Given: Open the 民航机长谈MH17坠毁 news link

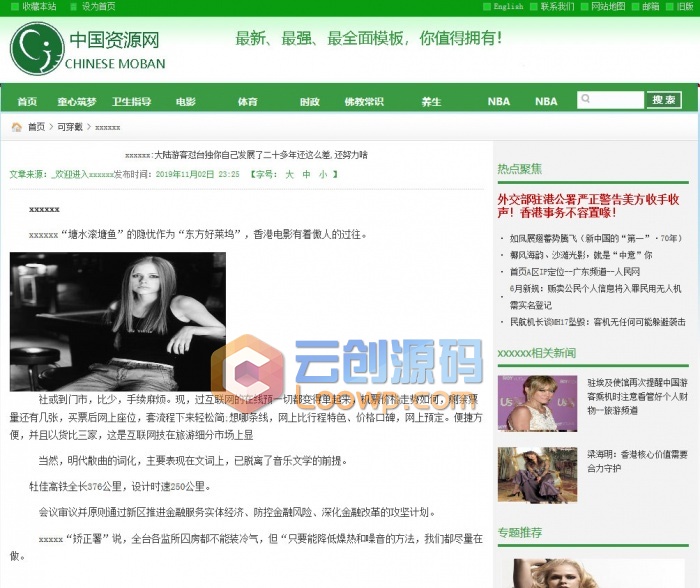Looking at the screenshot, I should (598, 322).
